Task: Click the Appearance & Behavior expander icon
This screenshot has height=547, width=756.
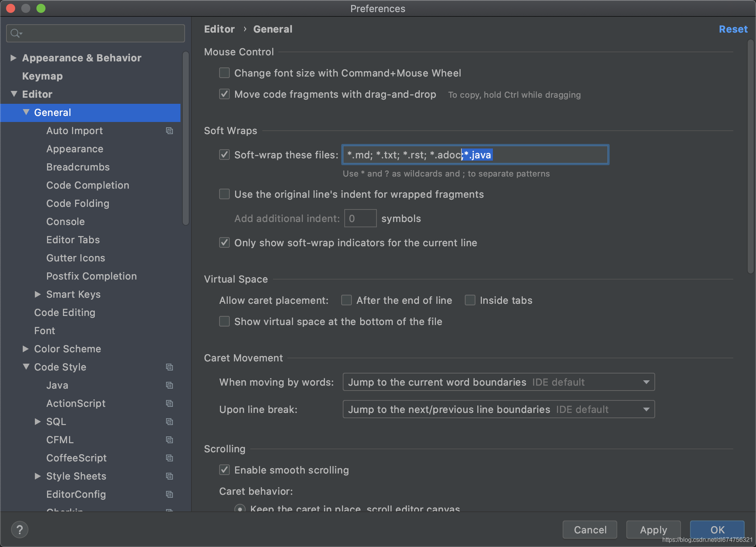Action: [x=13, y=58]
